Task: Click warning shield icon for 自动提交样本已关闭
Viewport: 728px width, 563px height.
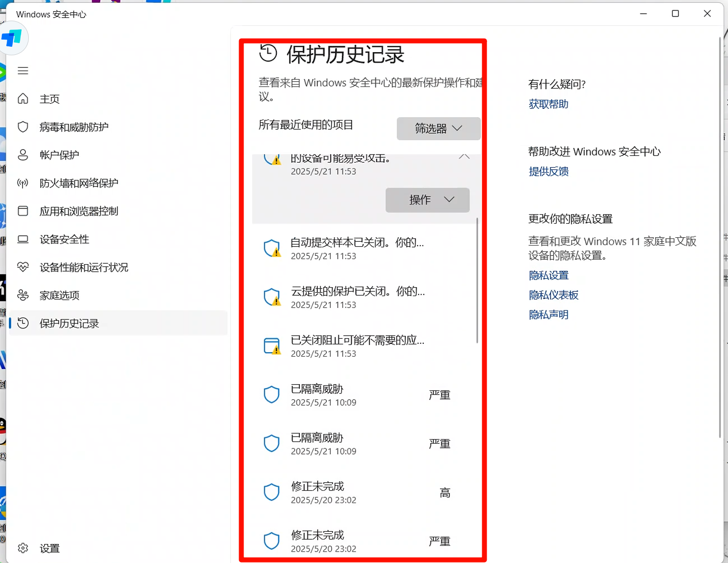Action: [272, 248]
